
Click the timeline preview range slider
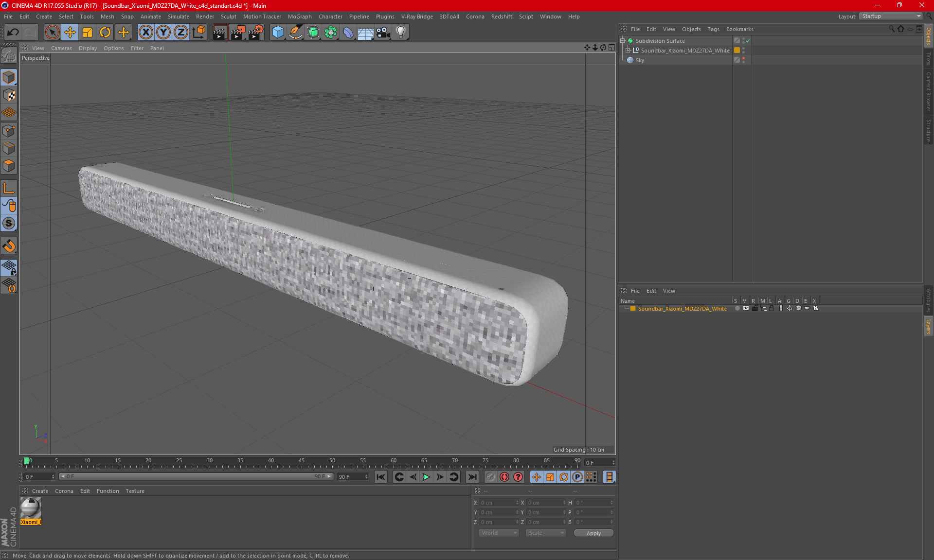pos(197,477)
